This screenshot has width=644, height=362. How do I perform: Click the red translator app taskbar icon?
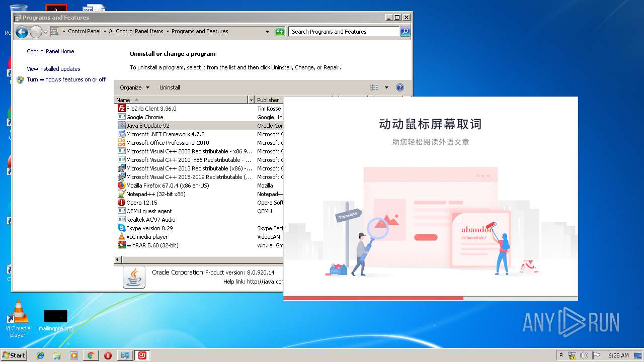point(142,355)
